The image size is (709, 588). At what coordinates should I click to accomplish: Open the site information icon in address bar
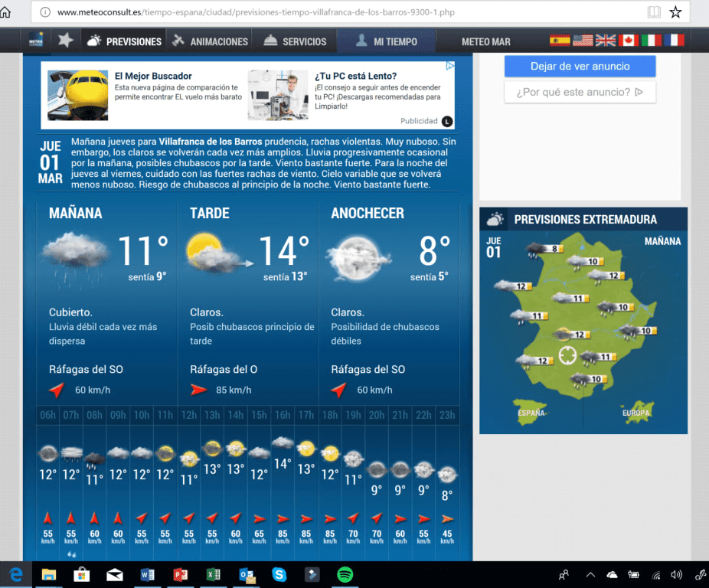coord(45,12)
